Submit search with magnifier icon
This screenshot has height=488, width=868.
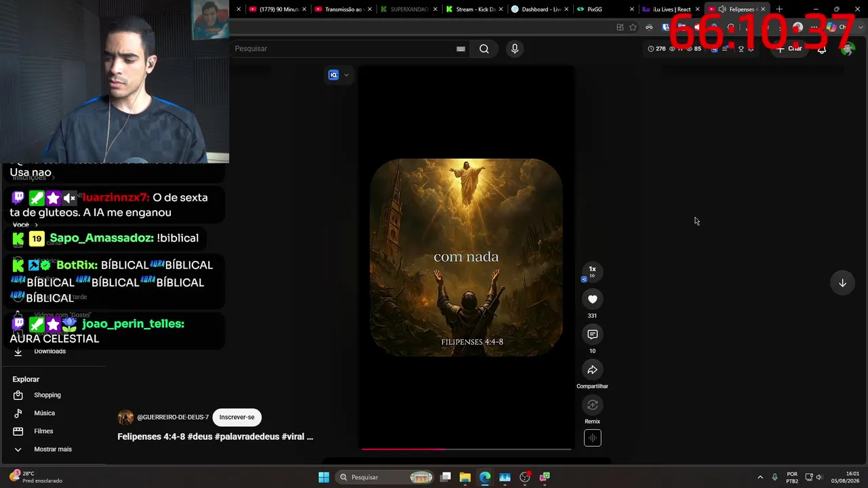[484, 49]
